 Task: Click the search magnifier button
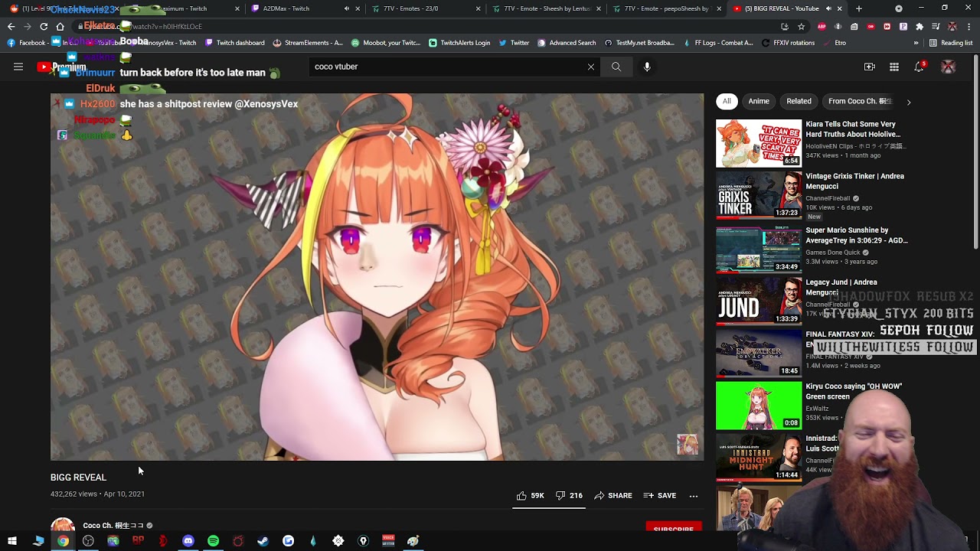[616, 67]
